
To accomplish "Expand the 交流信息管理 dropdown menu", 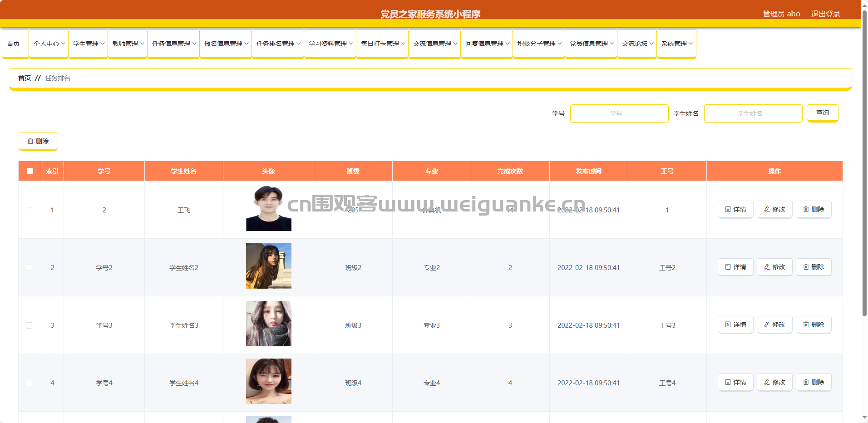I will [x=435, y=44].
